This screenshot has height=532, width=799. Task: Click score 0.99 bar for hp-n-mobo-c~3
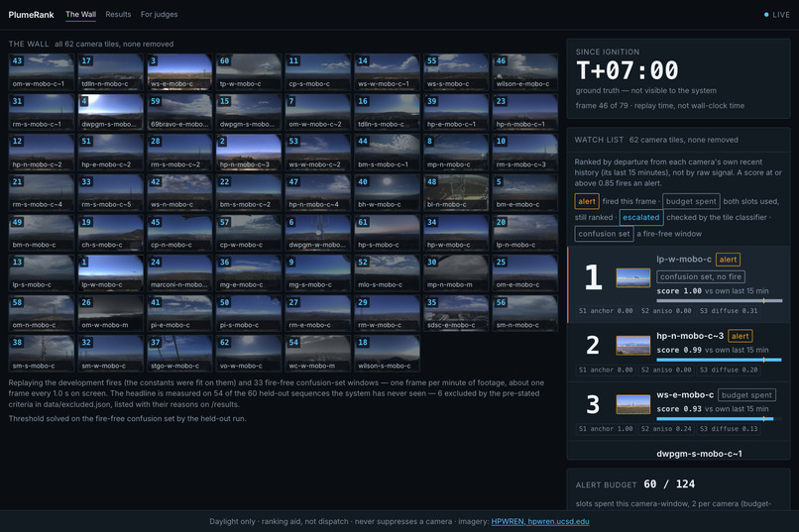[x=719, y=360]
